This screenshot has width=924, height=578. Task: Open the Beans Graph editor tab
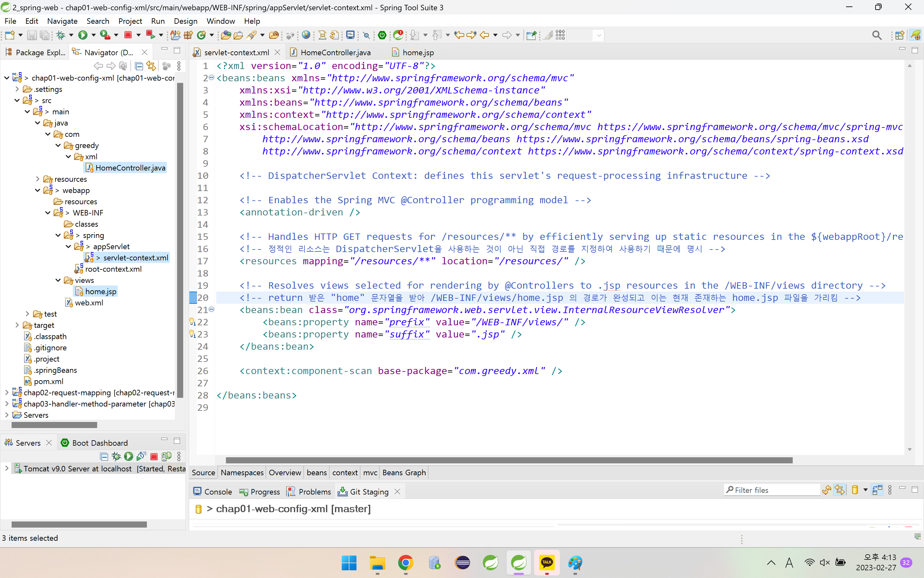click(404, 472)
